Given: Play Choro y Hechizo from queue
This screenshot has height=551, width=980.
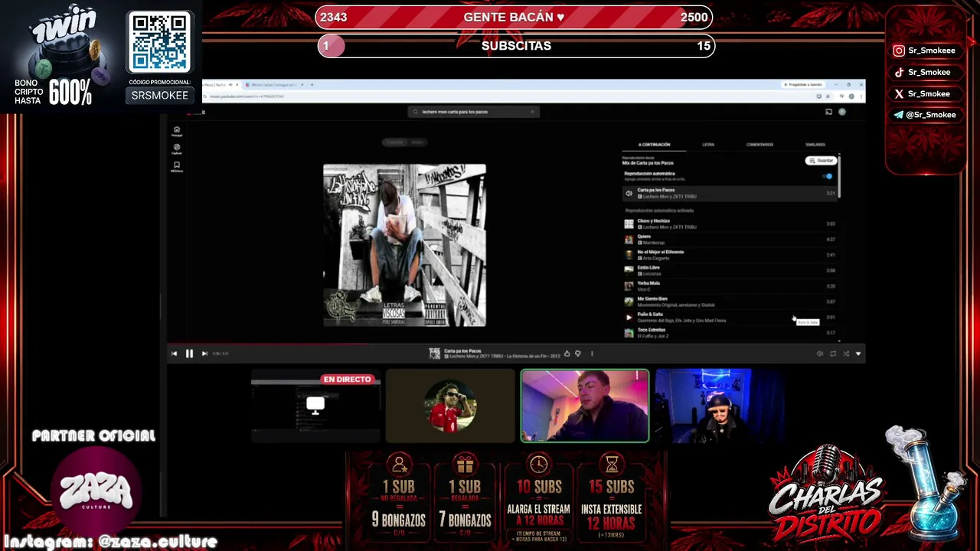Looking at the screenshot, I should pyautogui.click(x=730, y=224).
